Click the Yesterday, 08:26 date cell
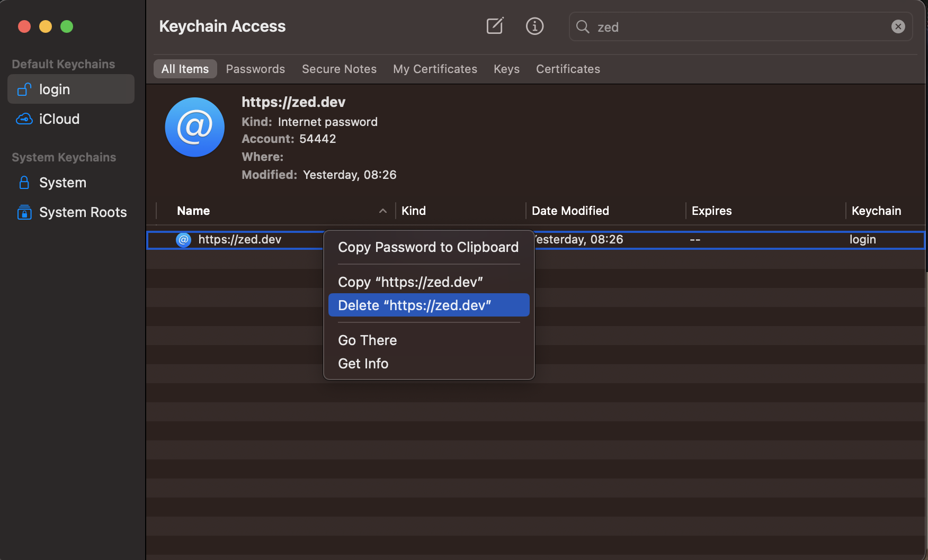 [x=579, y=240]
